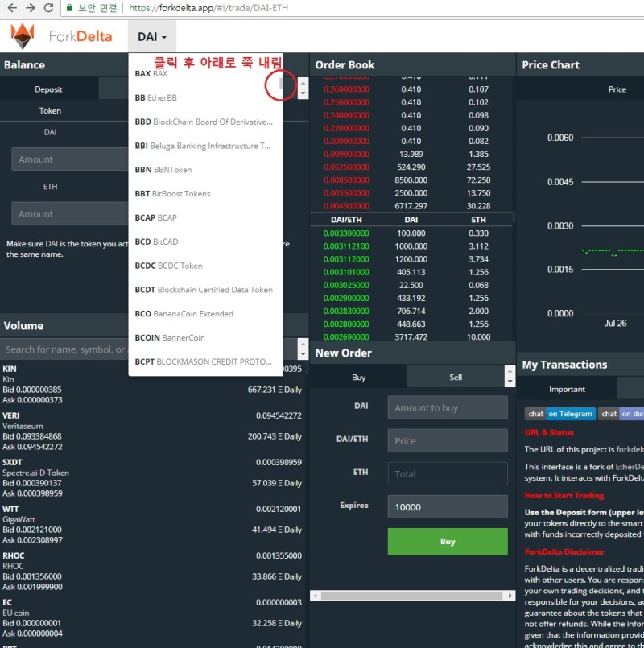Choose BBD BlockChain Board Of Derivatives token

tap(205, 122)
